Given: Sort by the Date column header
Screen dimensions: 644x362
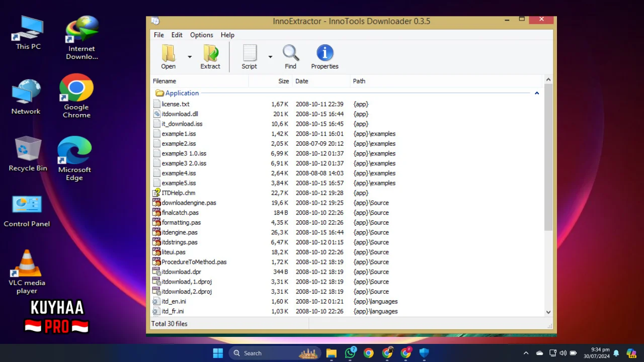Looking at the screenshot, I should (x=321, y=81).
